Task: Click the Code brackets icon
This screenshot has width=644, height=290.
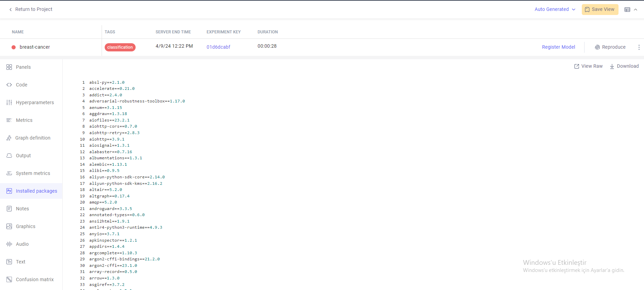Action: click(9, 85)
